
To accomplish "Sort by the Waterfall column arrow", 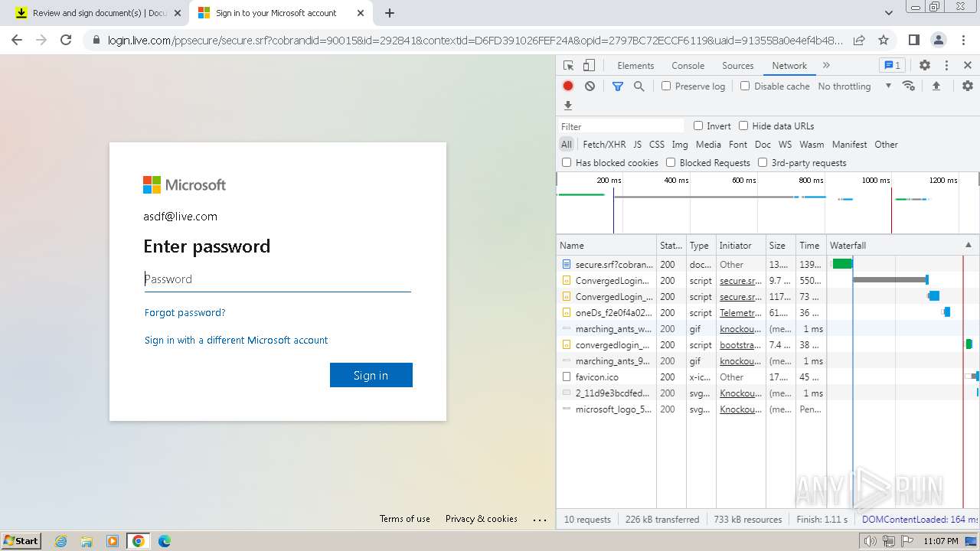I will tap(968, 246).
